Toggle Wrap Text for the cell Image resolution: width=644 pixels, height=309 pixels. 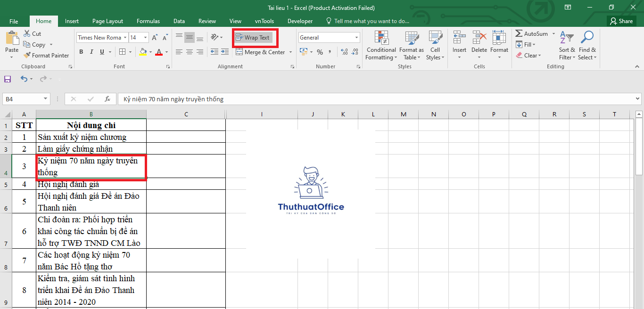(253, 38)
